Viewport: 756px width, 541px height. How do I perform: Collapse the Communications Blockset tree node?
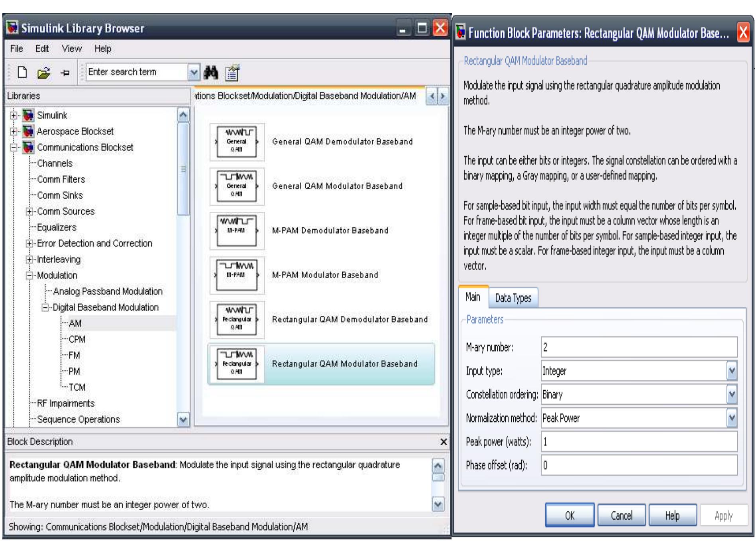click(14, 148)
